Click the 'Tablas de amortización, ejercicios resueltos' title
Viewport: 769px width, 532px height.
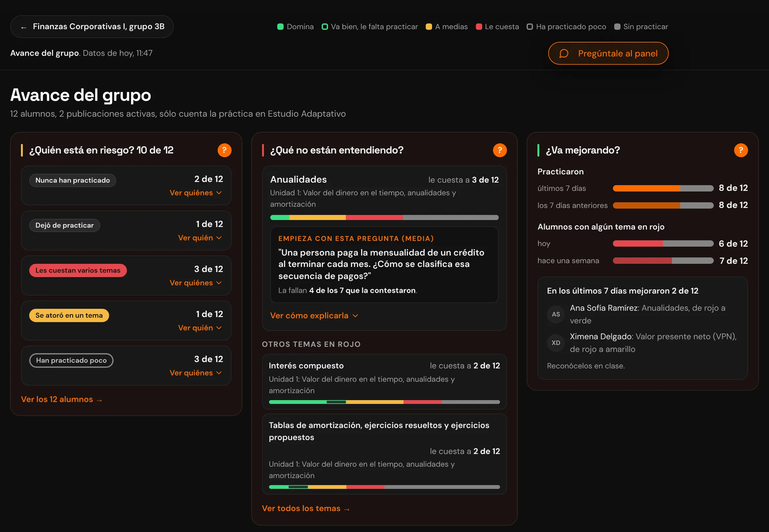coord(379,431)
